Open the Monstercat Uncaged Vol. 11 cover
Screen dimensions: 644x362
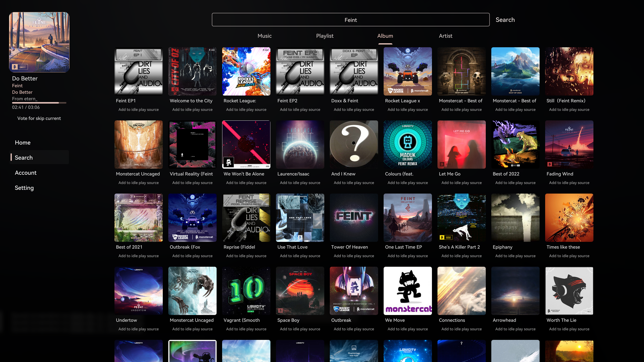[139, 145]
